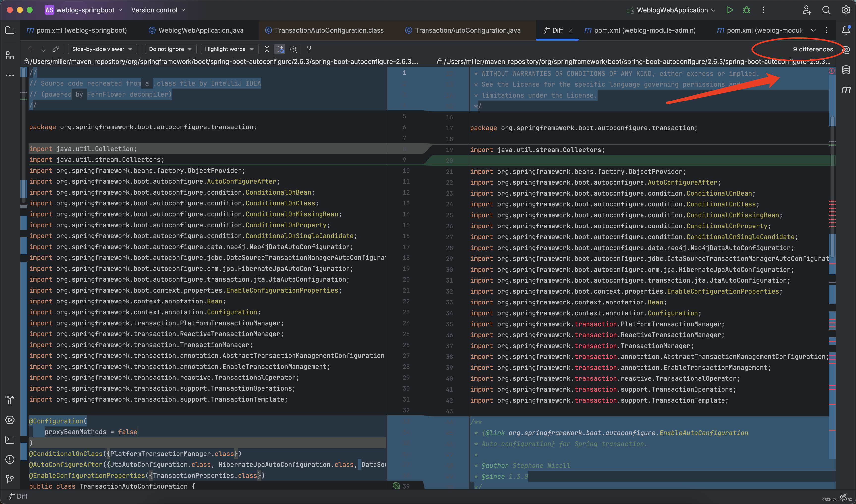Close the Diff tab
Viewport: 856px width, 504px height.
571,30
